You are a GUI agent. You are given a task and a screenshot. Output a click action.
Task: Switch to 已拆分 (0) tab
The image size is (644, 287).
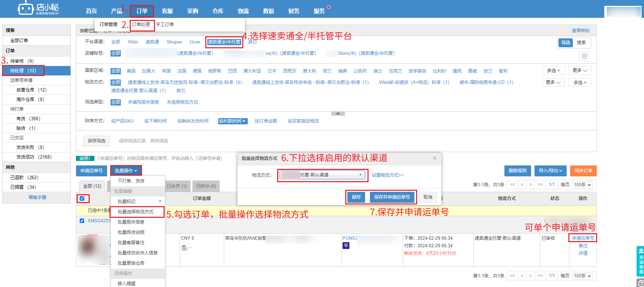[x=206, y=186]
